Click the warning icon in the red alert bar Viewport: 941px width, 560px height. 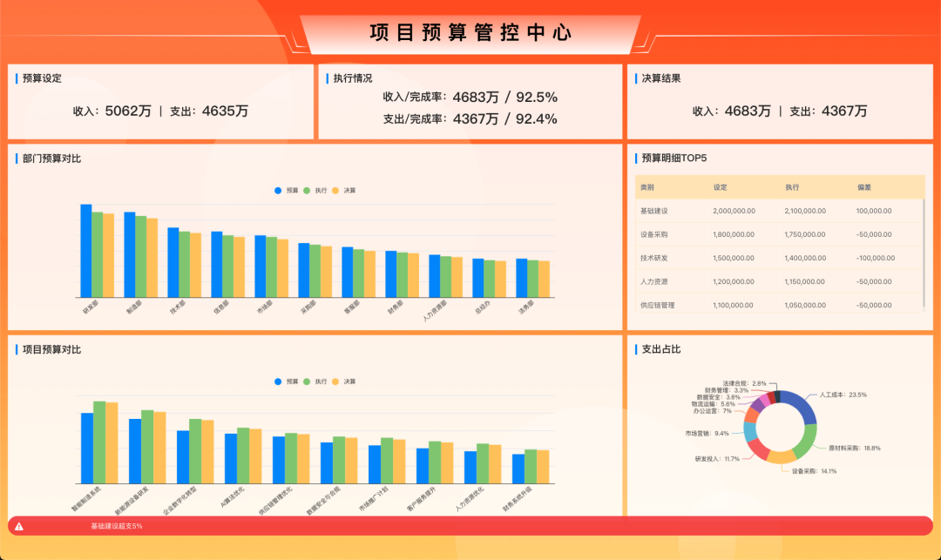19,526
